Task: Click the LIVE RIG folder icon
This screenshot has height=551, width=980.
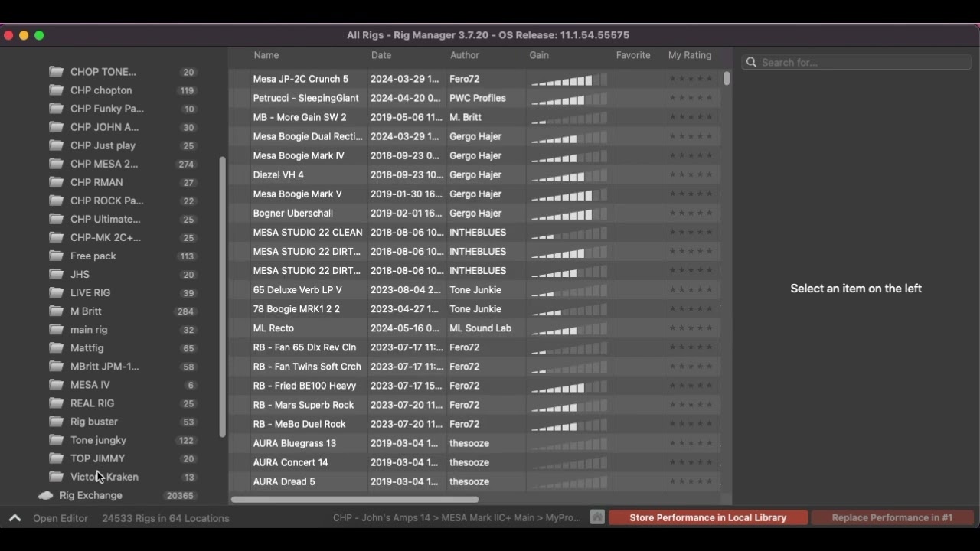Action: [56, 292]
